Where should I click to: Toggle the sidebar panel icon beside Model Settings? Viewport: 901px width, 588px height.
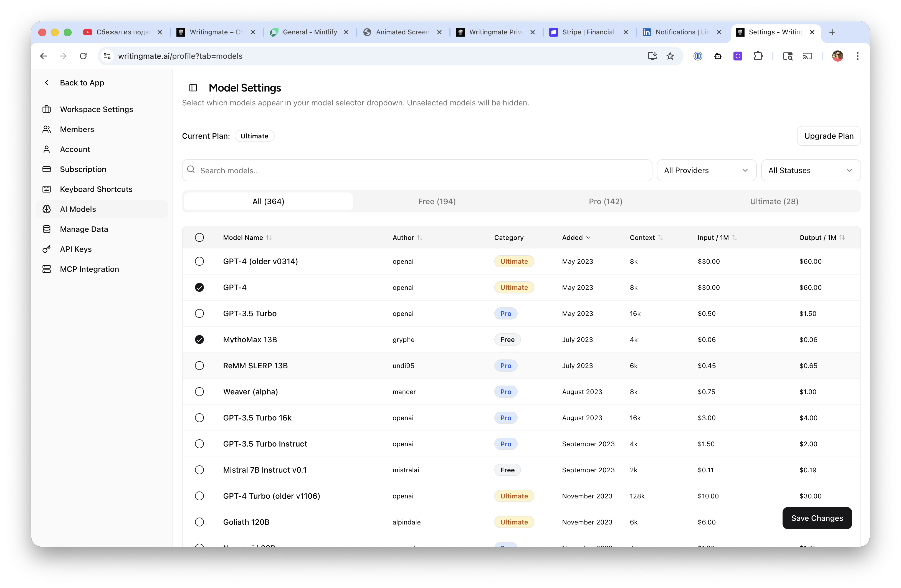[193, 88]
